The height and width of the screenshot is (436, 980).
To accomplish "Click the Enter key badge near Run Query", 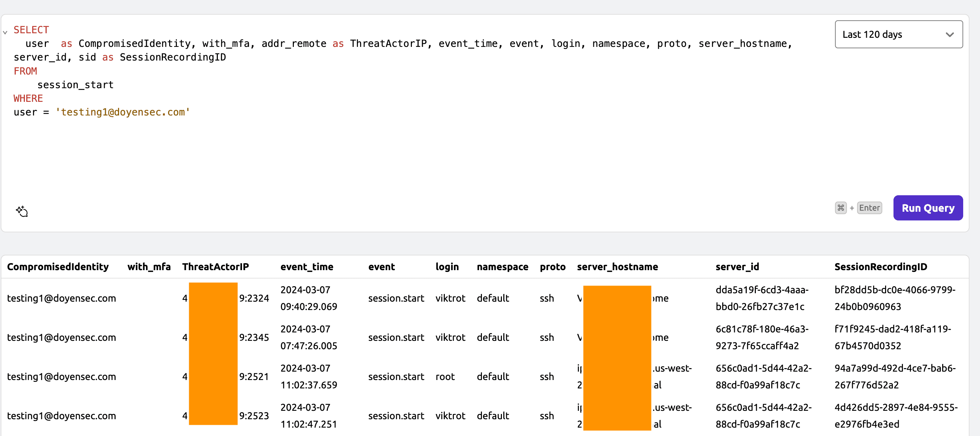I will (870, 208).
